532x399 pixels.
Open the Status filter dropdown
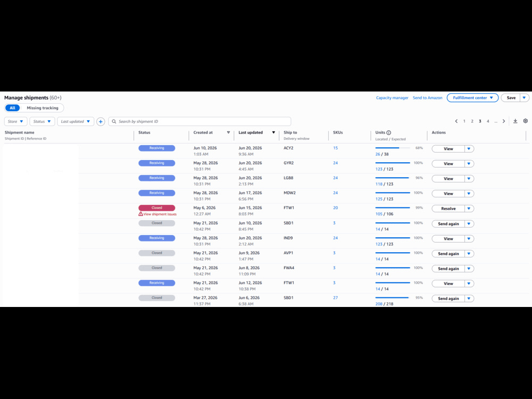pos(42,121)
